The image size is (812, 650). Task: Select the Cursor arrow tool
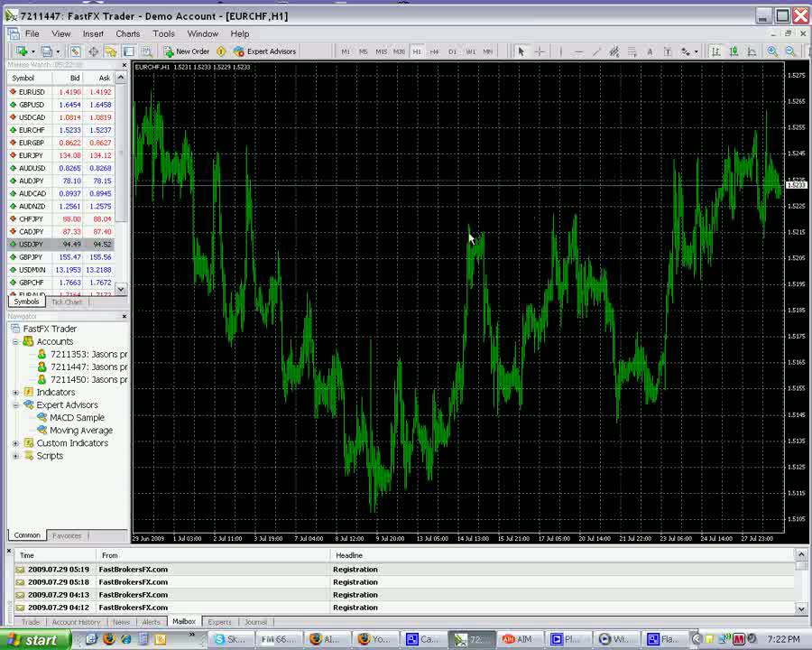click(521, 51)
